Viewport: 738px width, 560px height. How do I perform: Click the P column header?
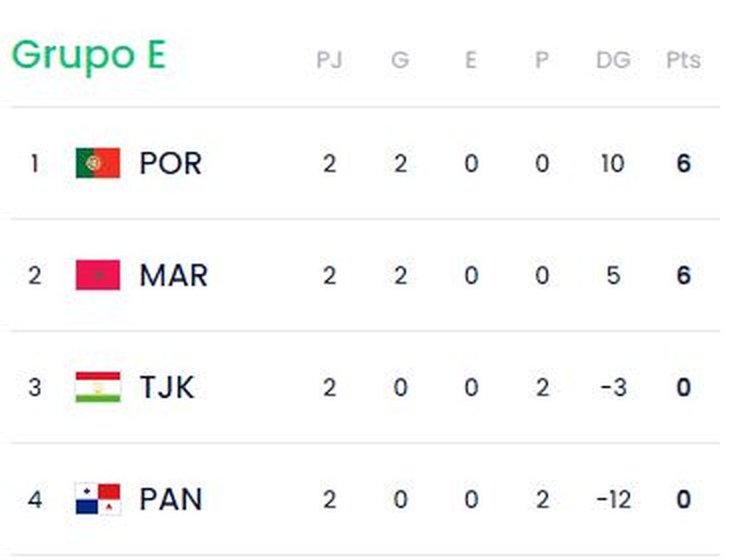coord(541,60)
